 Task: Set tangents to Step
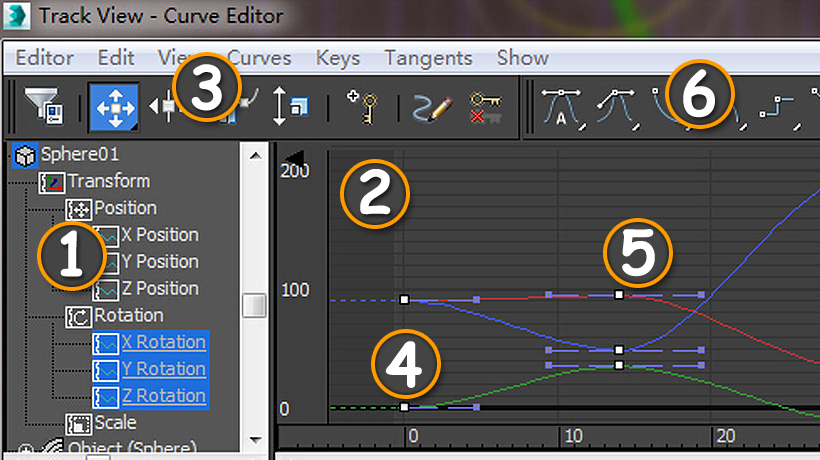[780, 110]
